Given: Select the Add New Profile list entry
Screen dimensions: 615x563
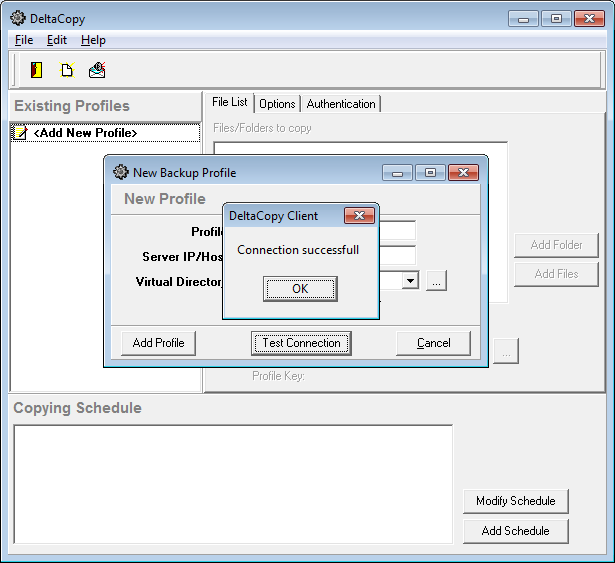Looking at the screenshot, I should click(x=85, y=133).
